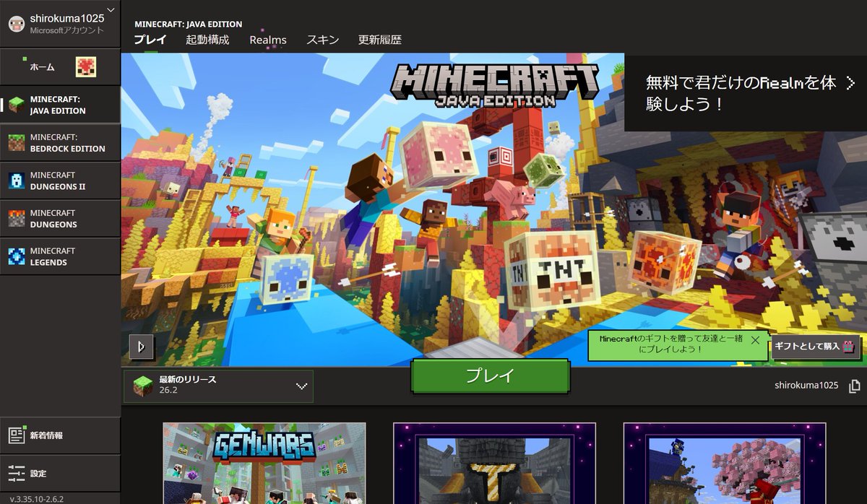The width and height of the screenshot is (867, 504).
Task: Open the 設定 settings sliders icon
Action: (x=17, y=473)
